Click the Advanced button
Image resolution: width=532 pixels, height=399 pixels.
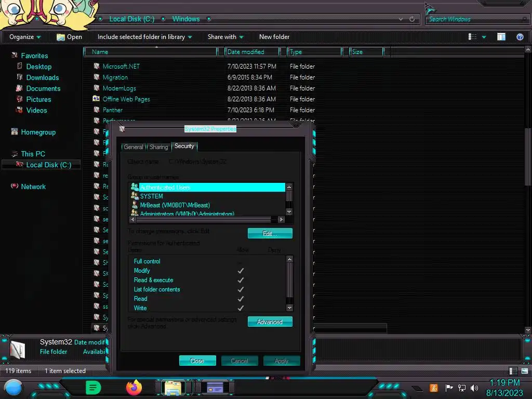(270, 322)
